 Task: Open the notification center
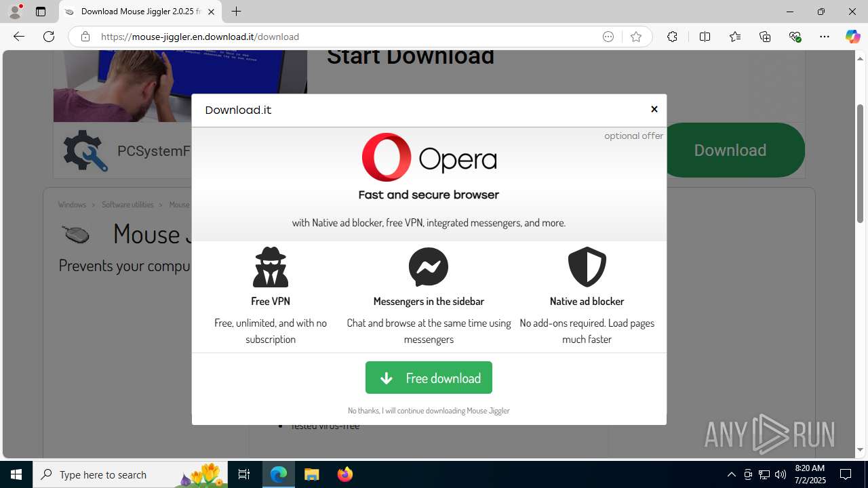point(846,474)
